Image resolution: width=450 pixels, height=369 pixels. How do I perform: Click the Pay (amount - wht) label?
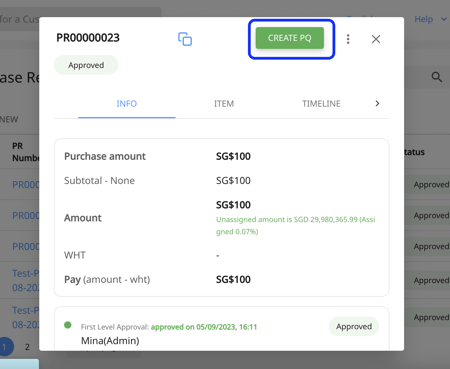(x=107, y=279)
